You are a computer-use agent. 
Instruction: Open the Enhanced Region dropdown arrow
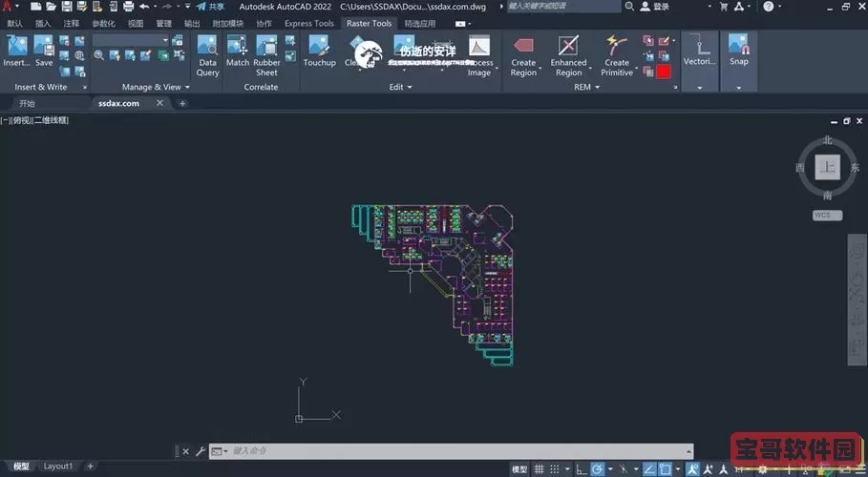(x=590, y=68)
